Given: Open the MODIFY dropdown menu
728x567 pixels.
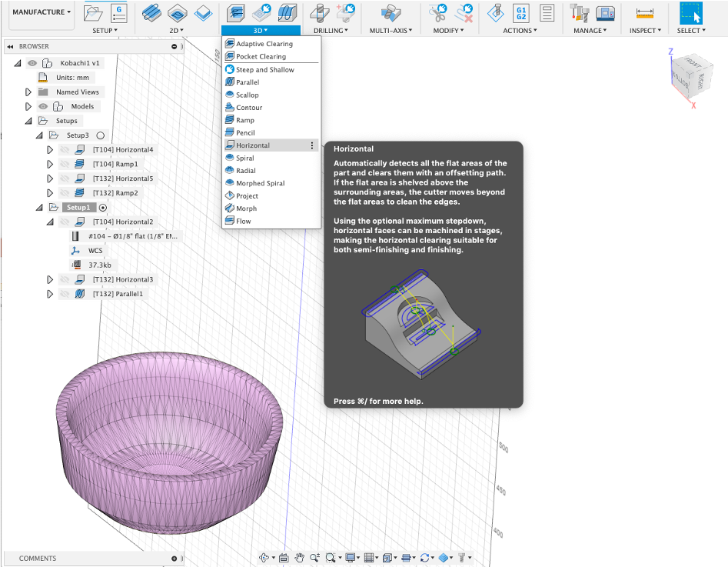Looking at the screenshot, I should [448, 30].
